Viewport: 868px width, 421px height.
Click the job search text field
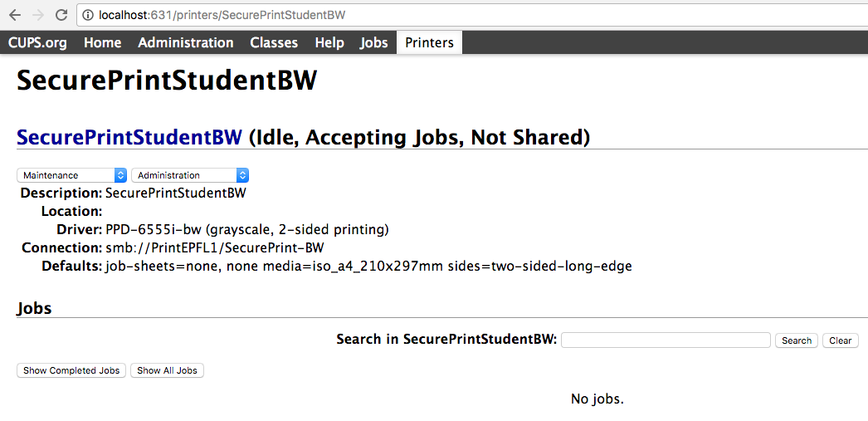point(666,340)
